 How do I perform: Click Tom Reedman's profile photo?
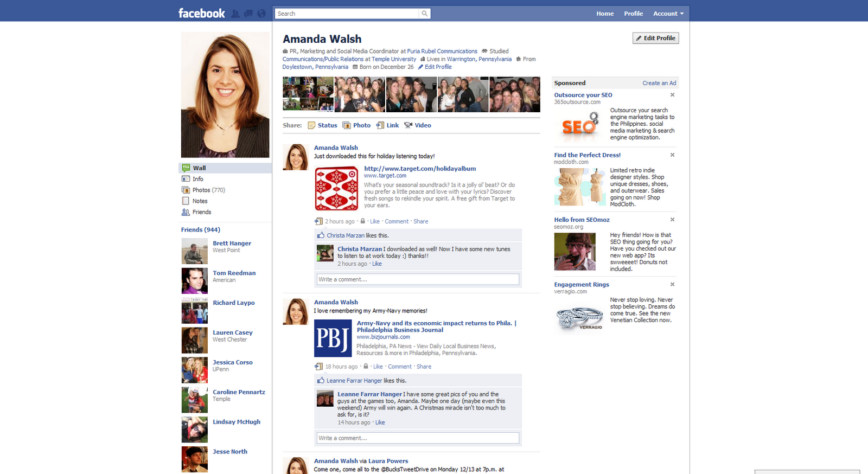coord(194,280)
